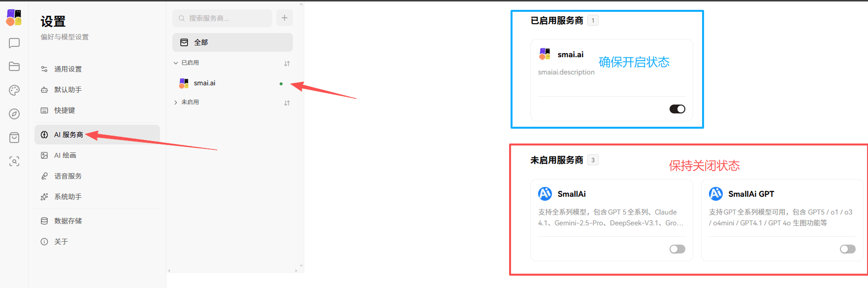Screen dimensions: 868x288
Task: Click the plus button to add provider
Action: click(284, 18)
